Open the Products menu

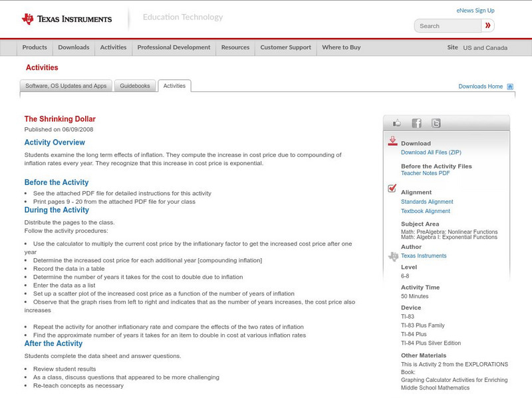click(35, 47)
